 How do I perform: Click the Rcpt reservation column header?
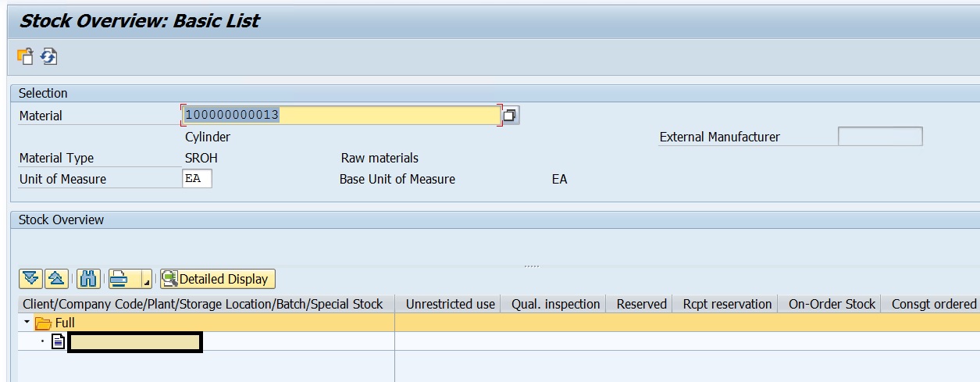pos(727,304)
